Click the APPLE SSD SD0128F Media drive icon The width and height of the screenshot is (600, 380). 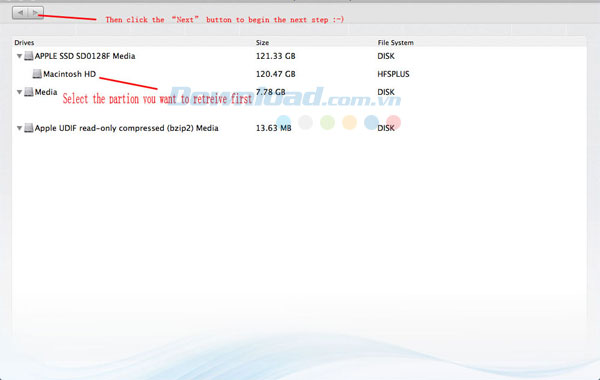pyautogui.click(x=29, y=56)
